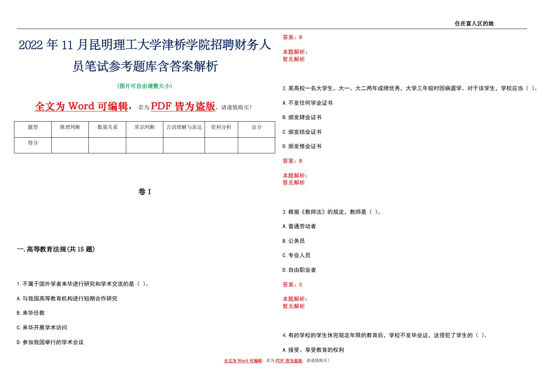Click the 资料分析 table cell
Viewport: 555px width, 392px height.
(221, 129)
